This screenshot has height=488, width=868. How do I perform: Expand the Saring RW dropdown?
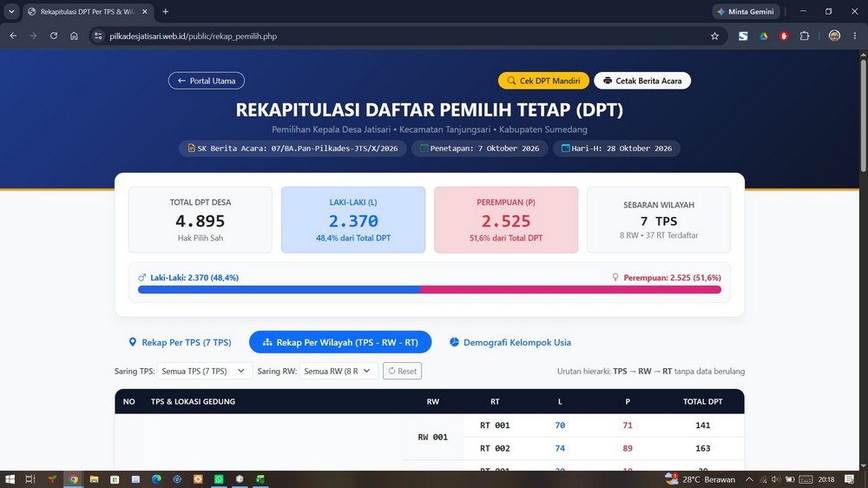[339, 371]
